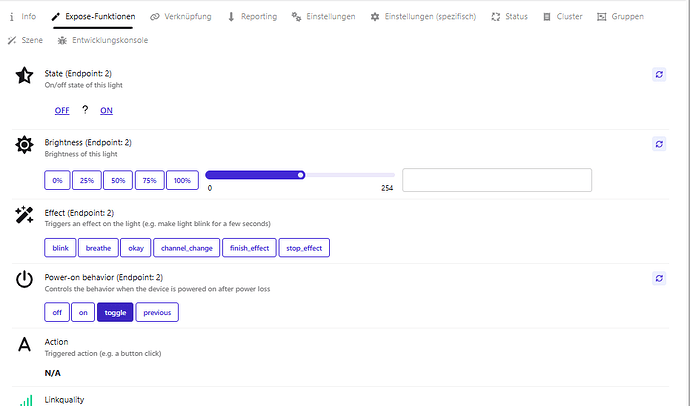This screenshot has width=690, height=406.
Task: Refresh the State endpoint value
Action: click(659, 74)
